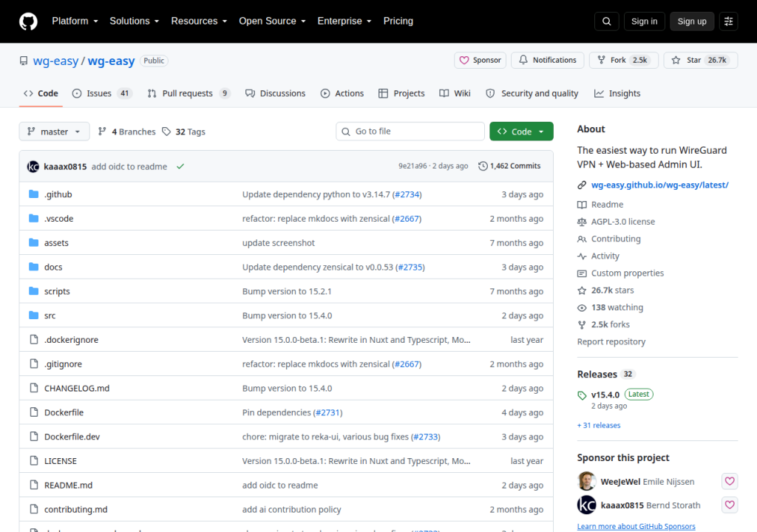Screen dimensions: 757x532
Task: Fork the repository with Fork button
Action: click(x=624, y=60)
